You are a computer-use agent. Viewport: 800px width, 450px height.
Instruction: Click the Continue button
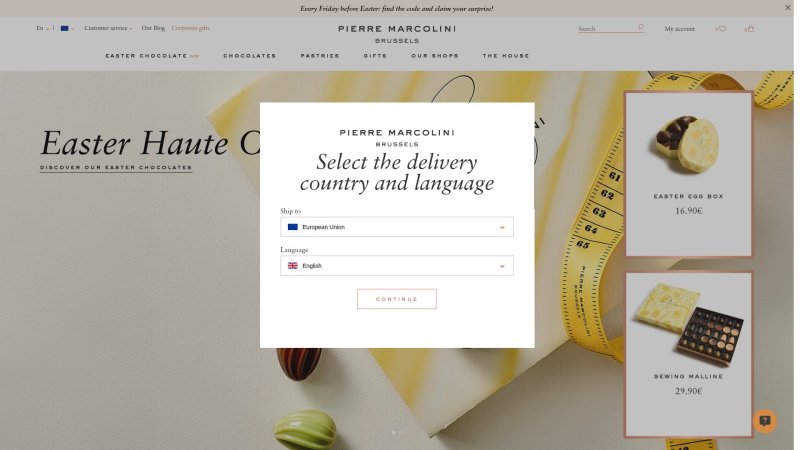click(396, 299)
